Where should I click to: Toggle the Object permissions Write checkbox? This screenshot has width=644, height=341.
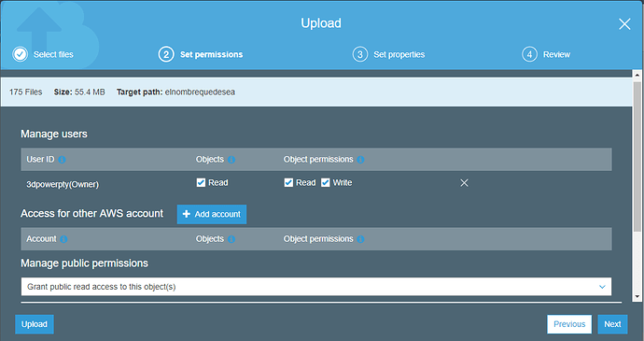(x=326, y=182)
